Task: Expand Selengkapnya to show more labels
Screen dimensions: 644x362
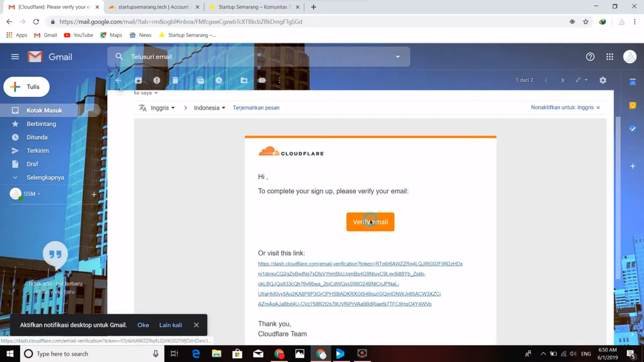Action: pyautogui.click(x=45, y=178)
